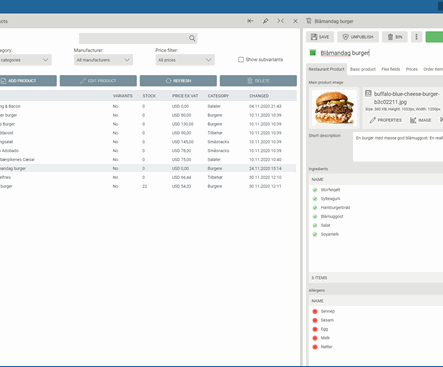Image resolution: width=443 pixels, height=367 pixels.
Task: Refresh the product list
Action: [x=178, y=81]
